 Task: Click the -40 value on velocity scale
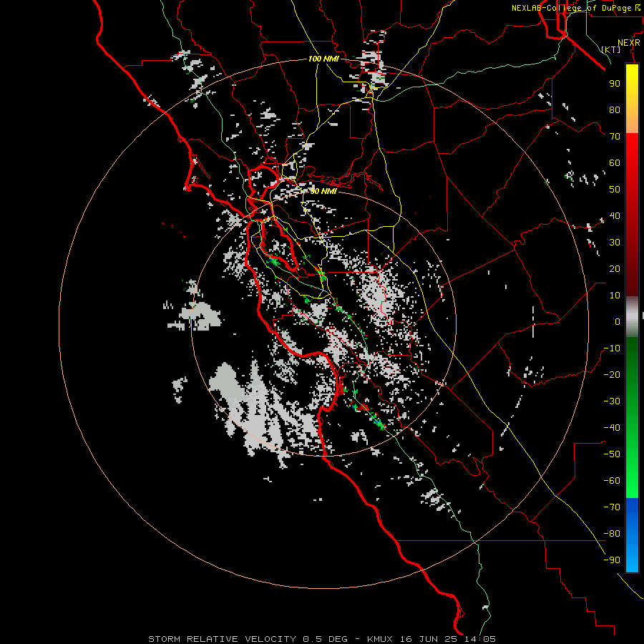pos(612,428)
